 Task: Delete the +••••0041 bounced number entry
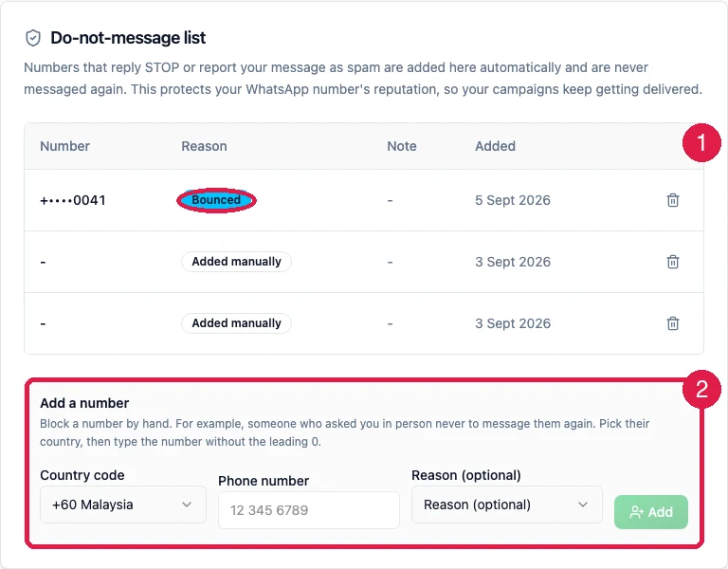tap(673, 200)
